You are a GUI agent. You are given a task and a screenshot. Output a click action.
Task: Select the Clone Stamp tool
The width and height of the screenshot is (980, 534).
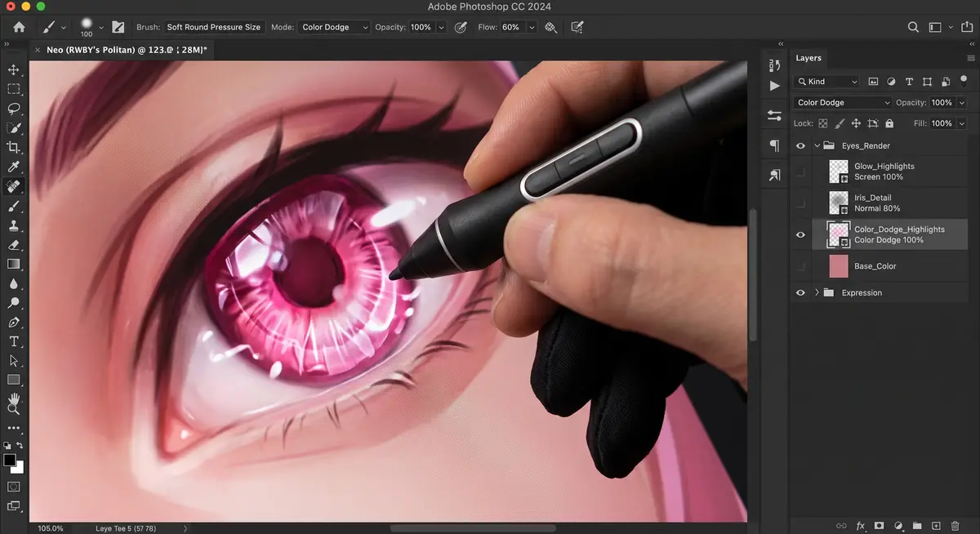coord(14,226)
